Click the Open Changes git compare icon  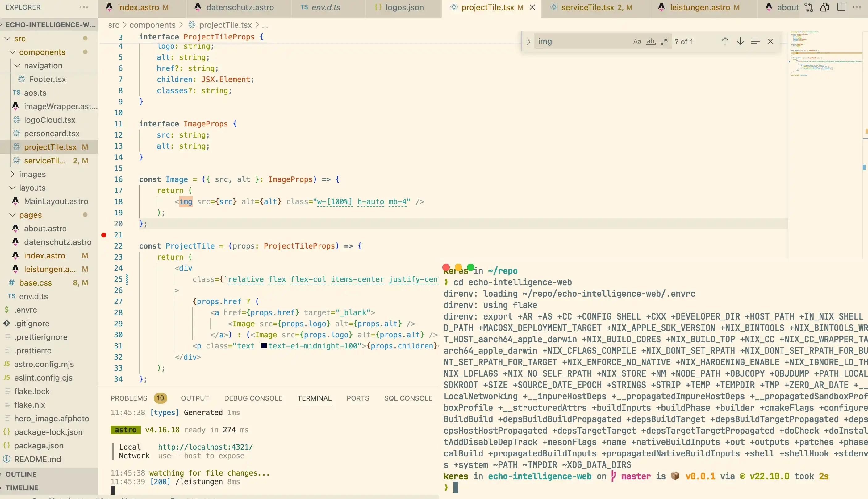[x=809, y=7]
